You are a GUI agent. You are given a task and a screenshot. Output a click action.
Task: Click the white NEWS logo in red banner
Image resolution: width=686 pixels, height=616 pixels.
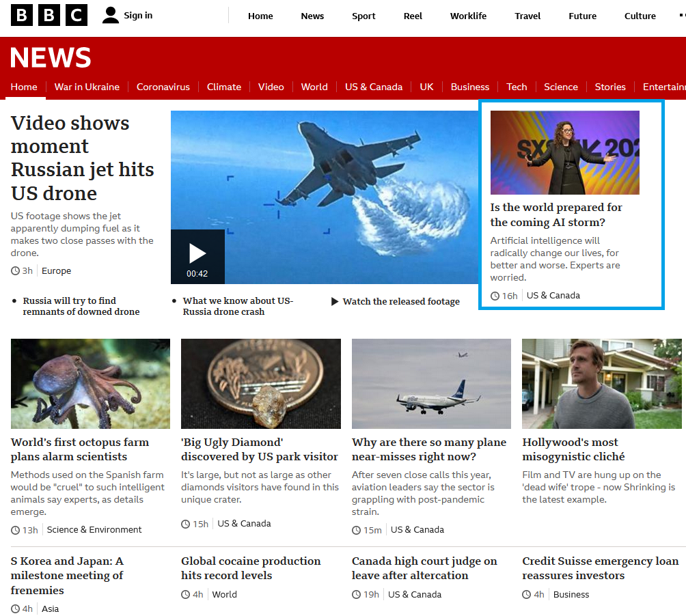pos(51,57)
